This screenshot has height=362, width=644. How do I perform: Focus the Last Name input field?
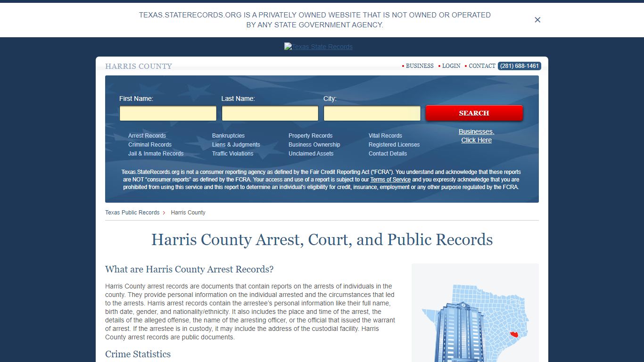click(x=270, y=113)
